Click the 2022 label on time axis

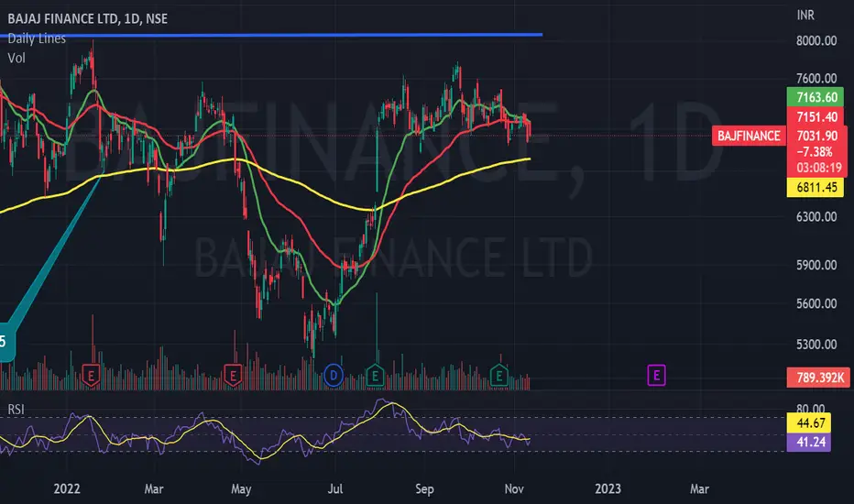click(x=67, y=488)
